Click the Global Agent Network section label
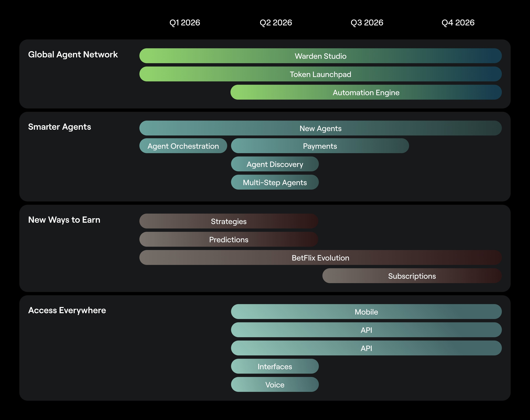Screen dimensions: 530x420 coord(73,55)
